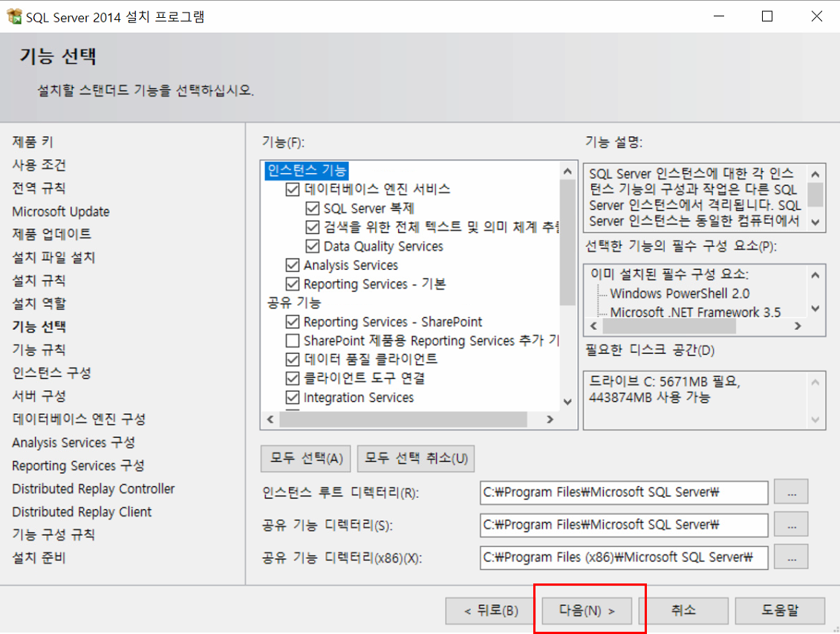Click the 사용 조건 step
Viewport: 840px width, 634px height.
(39, 165)
